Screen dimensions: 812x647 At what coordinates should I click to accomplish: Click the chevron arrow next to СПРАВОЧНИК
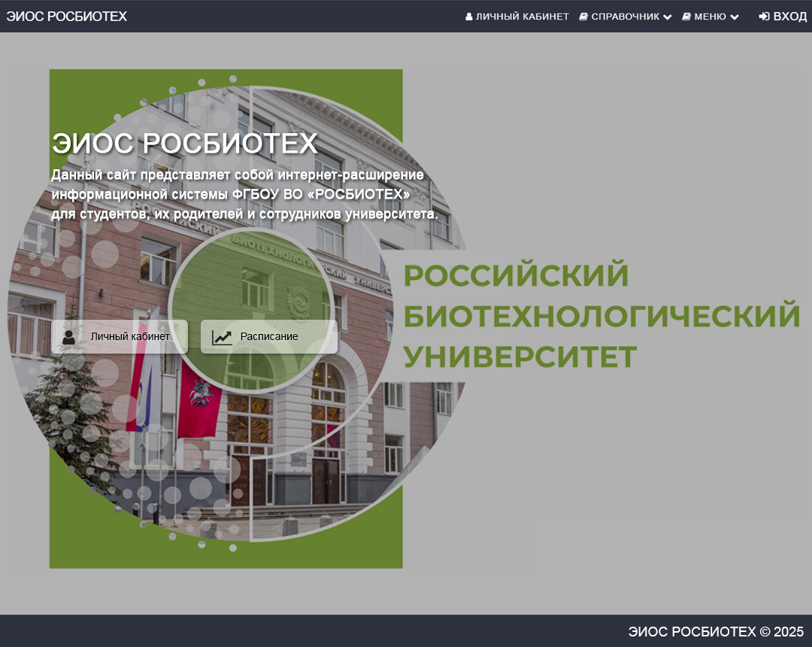667,17
